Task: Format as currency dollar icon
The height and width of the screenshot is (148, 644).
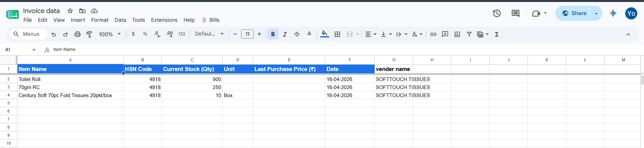Action: 133,34
